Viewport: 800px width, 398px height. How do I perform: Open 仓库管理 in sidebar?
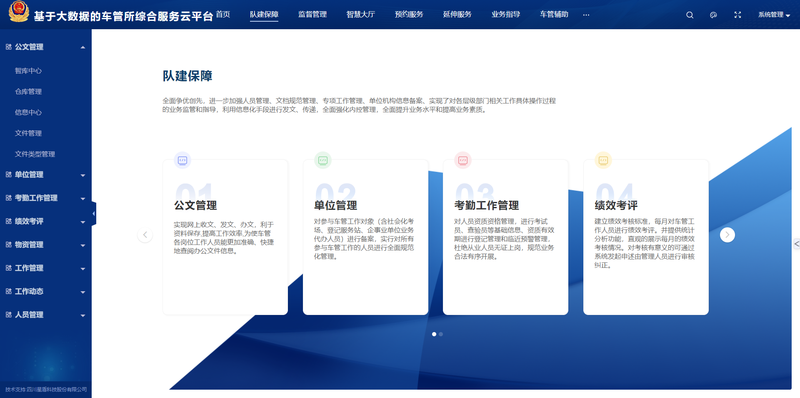click(x=28, y=92)
